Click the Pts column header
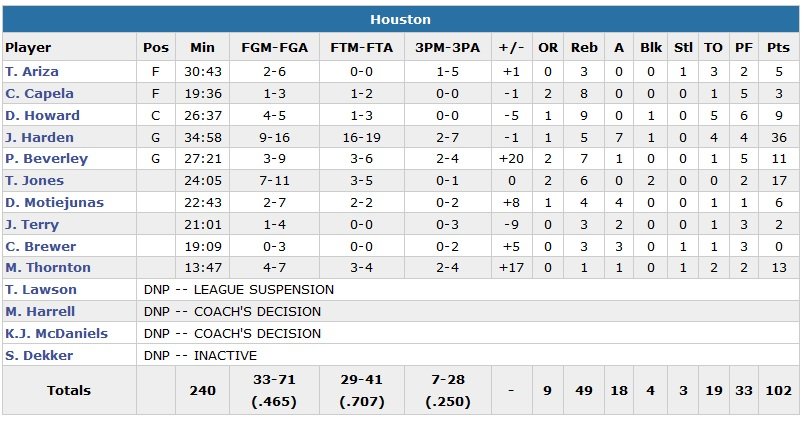Image resolution: width=804 pixels, height=424 pixels. [x=778, y=47]
